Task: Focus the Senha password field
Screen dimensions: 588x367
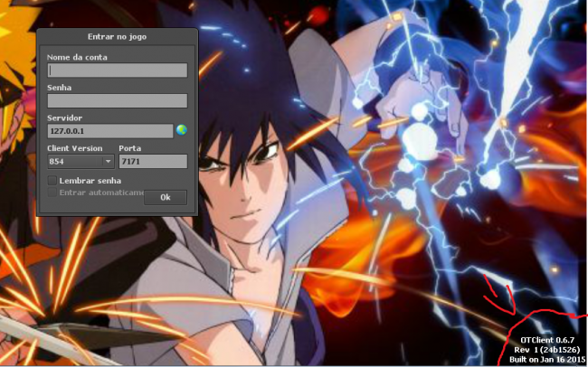Action: (117, 100)
